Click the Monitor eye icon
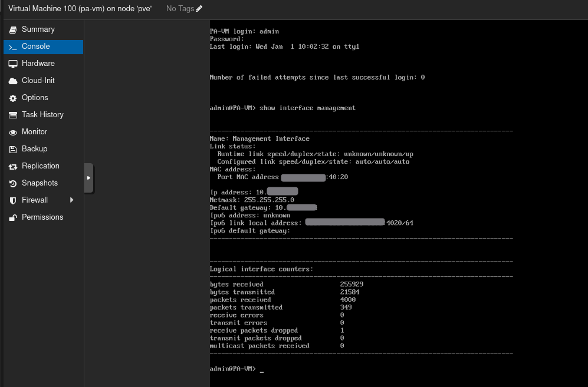 (x=13, y=132)
